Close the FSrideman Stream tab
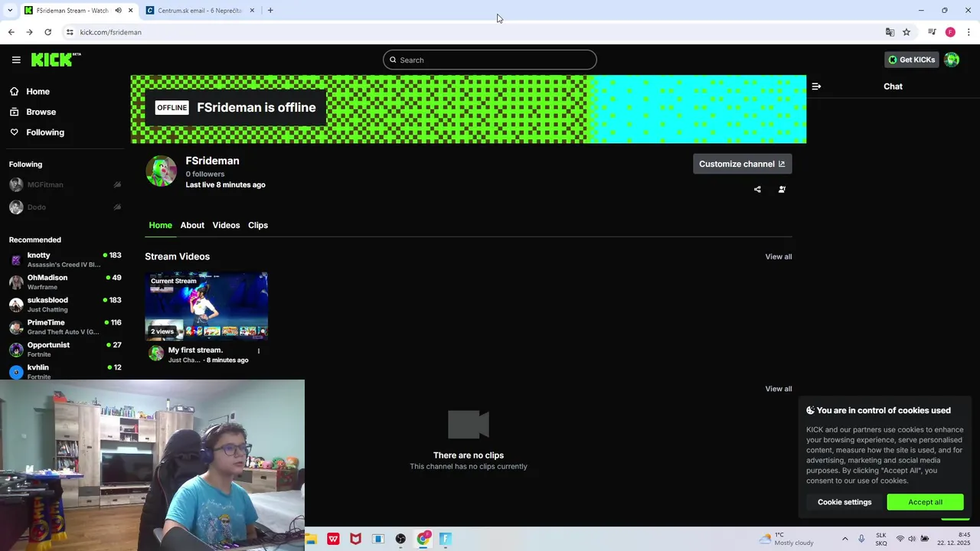 click(130, 11)
